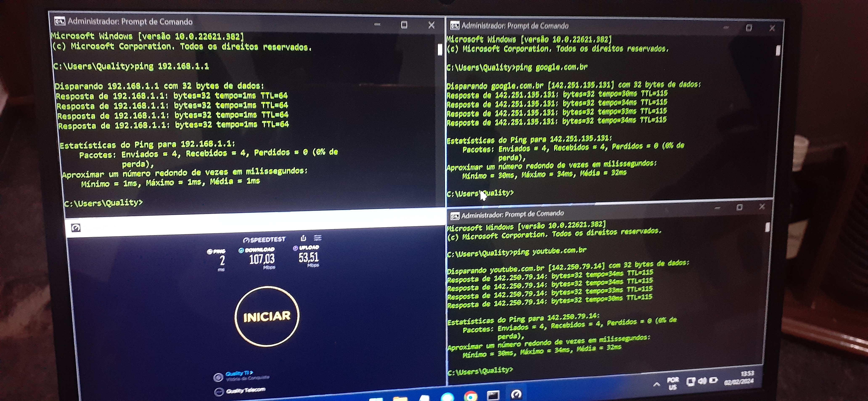
Task: Click the Quality Telecom provider entry
Action: [x=246, y=390]
